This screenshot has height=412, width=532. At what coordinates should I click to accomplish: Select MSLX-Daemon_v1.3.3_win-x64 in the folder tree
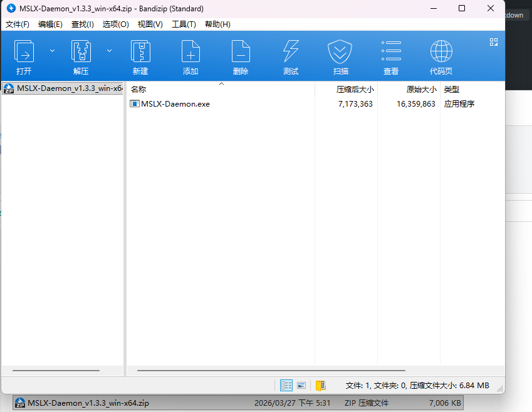click(x=63, y=88)
